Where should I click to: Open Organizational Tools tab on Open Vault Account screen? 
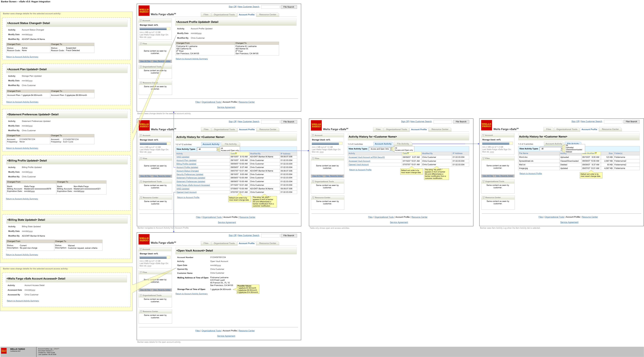click(x=224, y=243)
